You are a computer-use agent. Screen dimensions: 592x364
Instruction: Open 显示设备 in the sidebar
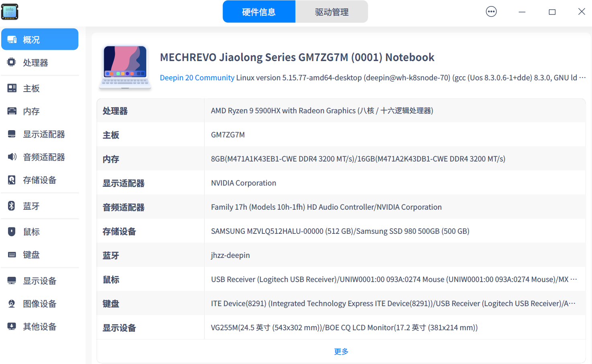40,280
